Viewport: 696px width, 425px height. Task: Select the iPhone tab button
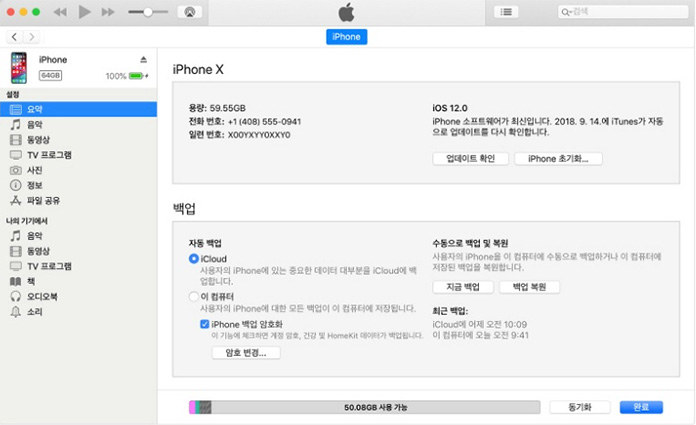(346, 37)
